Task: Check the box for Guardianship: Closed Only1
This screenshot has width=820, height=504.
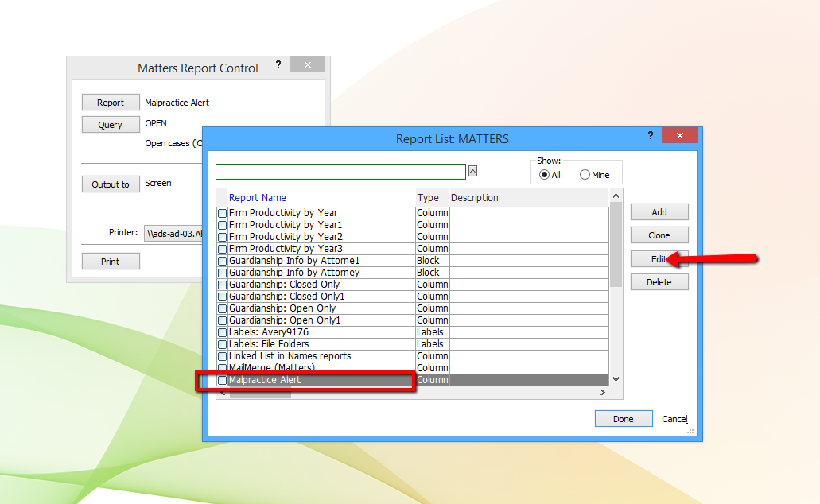Action: tap(222, 297)
